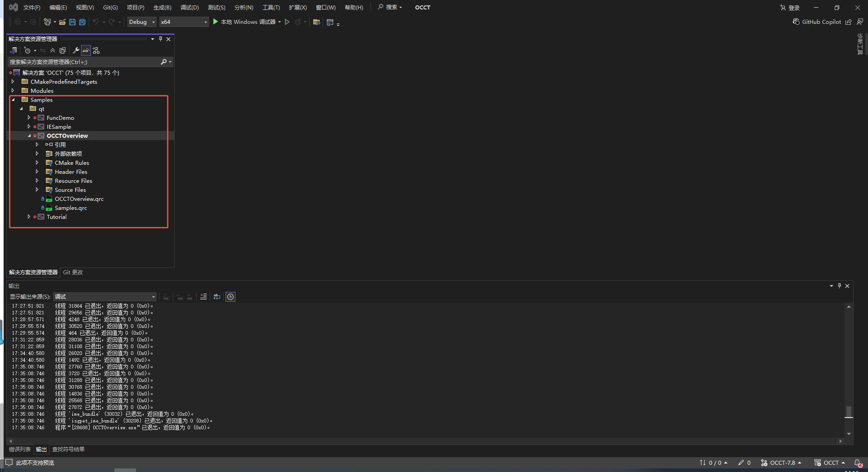This screenshot has width=868, height=472.
Task: Expand the FuncDemo project node
Action: click(29, 118)
